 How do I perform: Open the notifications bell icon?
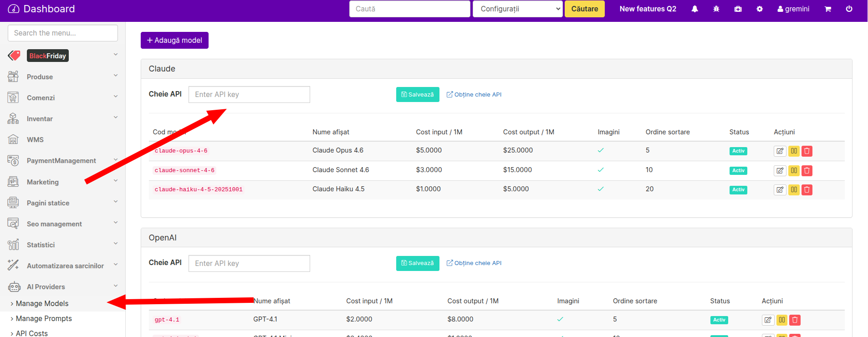pos(694,9)
